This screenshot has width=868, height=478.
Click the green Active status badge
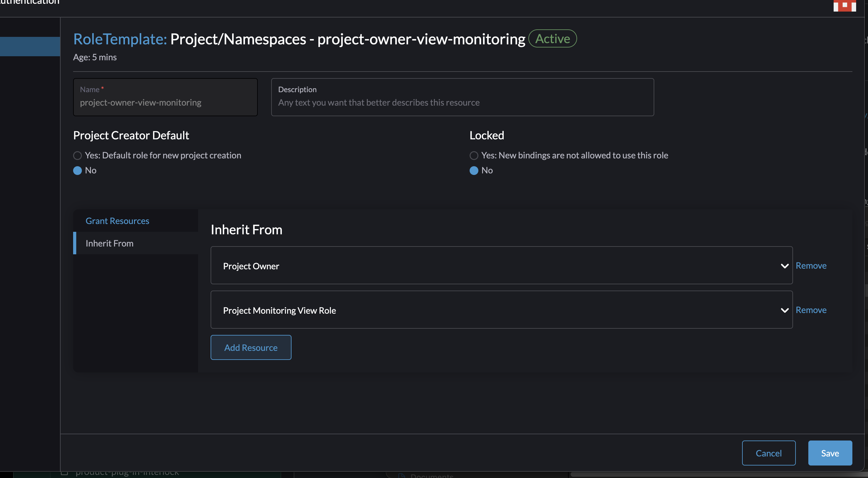coord(552,38)
